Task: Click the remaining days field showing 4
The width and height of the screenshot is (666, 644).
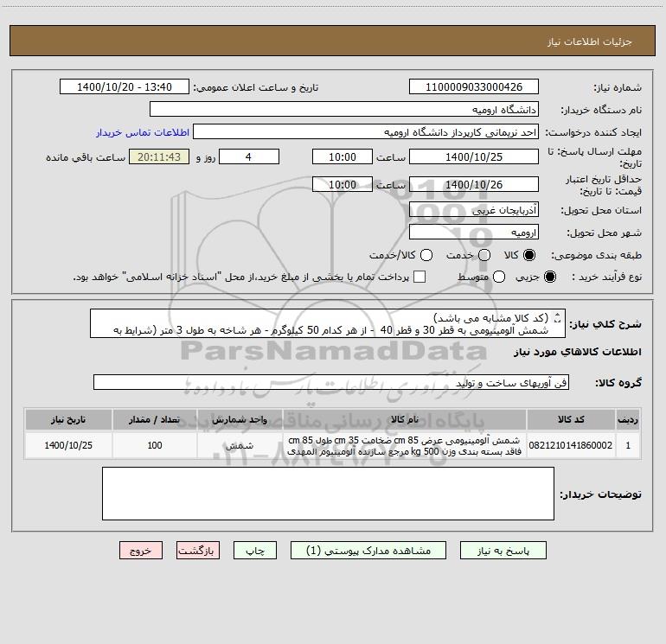Action: (x=249, y=156)
